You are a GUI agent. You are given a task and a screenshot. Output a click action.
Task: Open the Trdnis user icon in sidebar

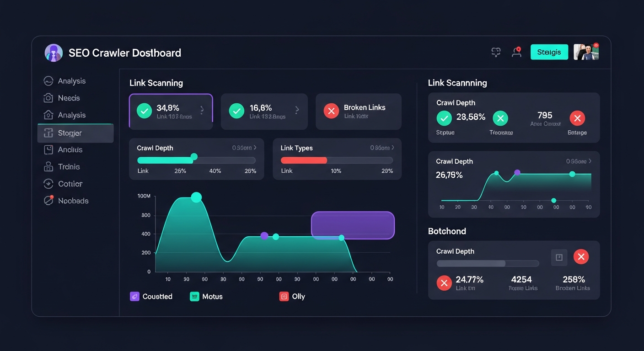pos(49,166)
